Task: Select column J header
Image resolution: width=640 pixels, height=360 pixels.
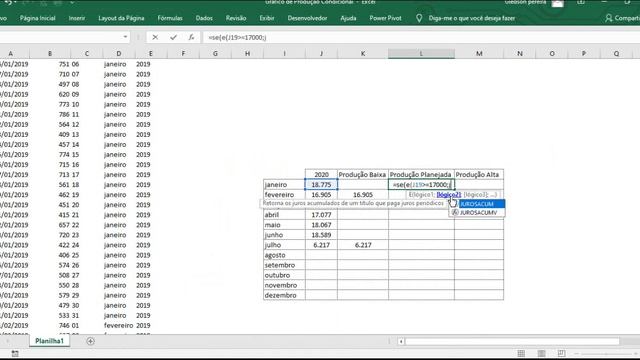Action: click(x=321, y=53)
